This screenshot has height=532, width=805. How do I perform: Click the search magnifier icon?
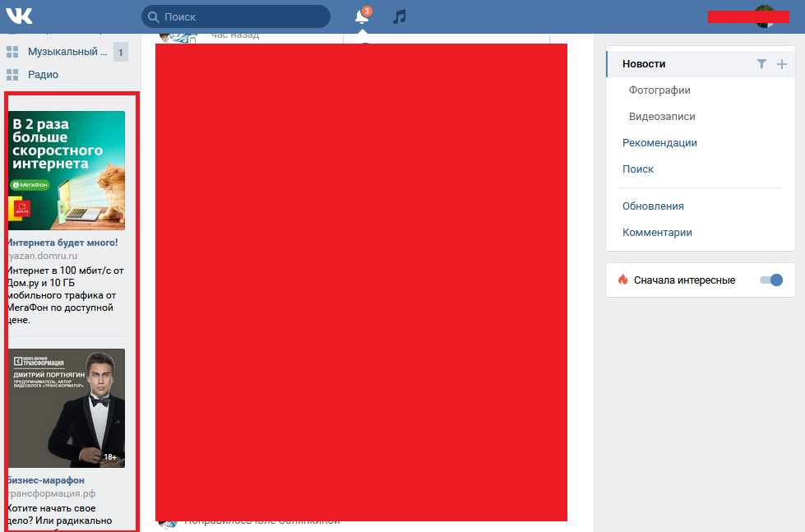[x=153, y=17]
